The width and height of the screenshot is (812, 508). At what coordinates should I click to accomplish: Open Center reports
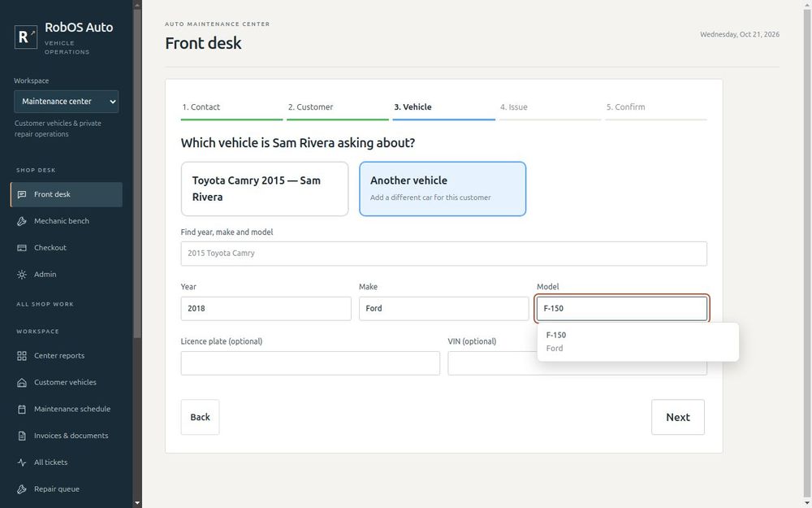[x=67, y=356]
